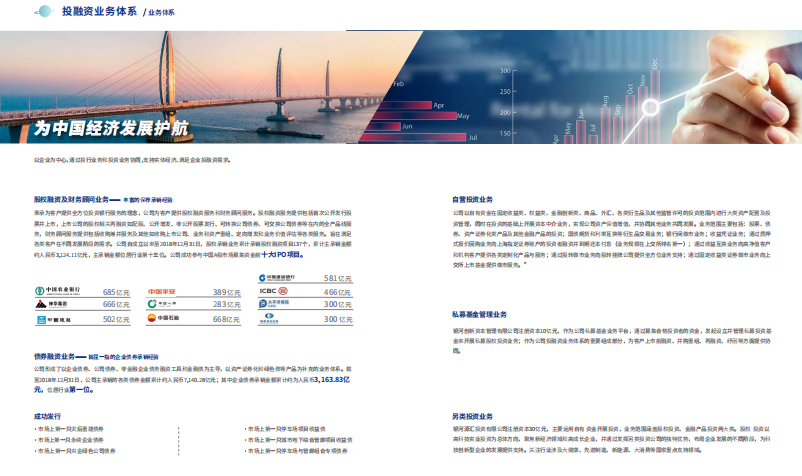The height and width of the screenshot is (476, 802).
Task: Click the 502亿元 amount
Action: (x=116, y=319)
